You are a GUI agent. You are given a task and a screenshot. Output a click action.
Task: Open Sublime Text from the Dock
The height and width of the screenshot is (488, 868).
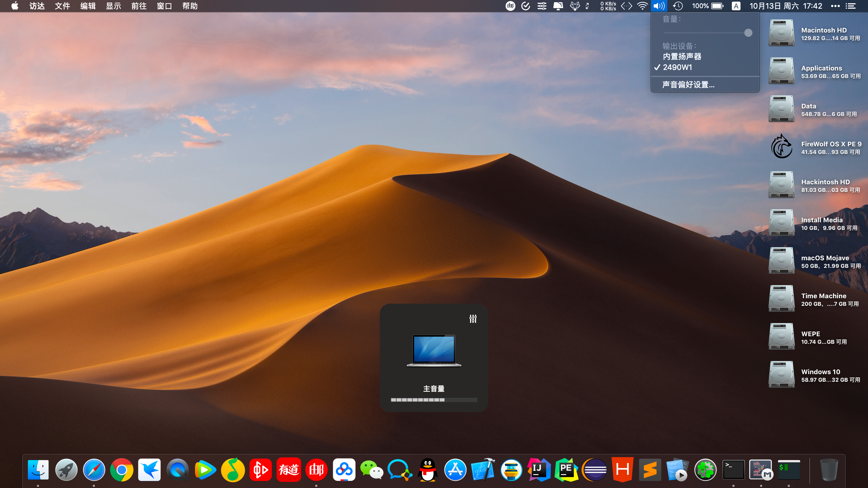click(650, 470)
